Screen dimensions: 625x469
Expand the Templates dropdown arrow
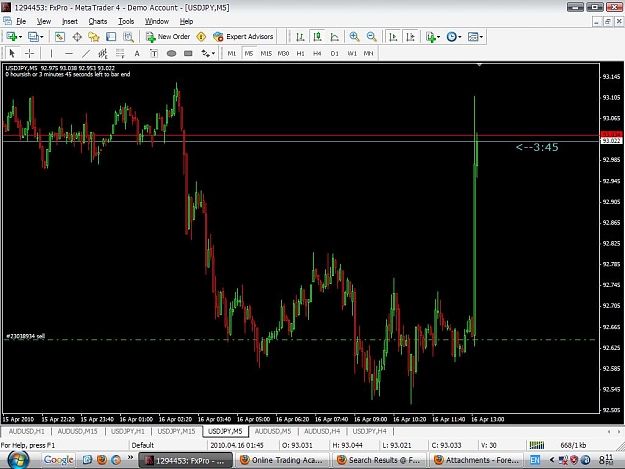(482, 37)
